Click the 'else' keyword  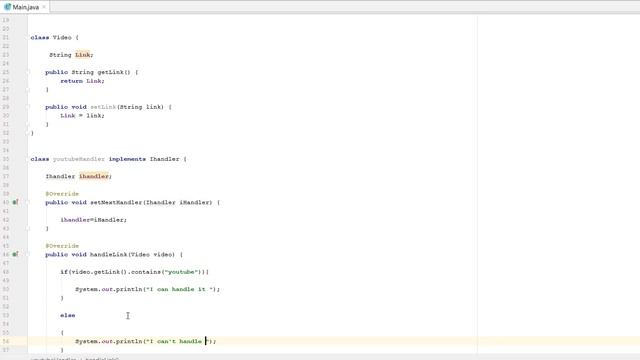coord(68,316)
